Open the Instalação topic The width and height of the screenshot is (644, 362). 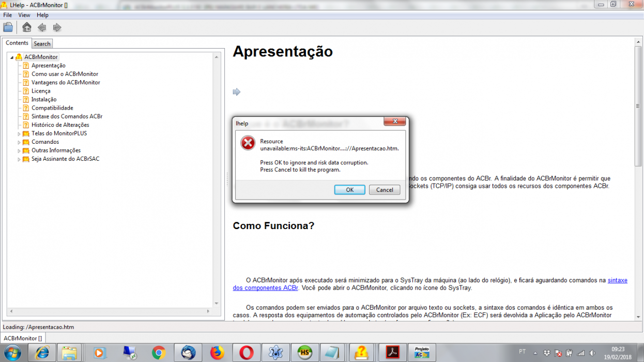[x=44, y=99]
